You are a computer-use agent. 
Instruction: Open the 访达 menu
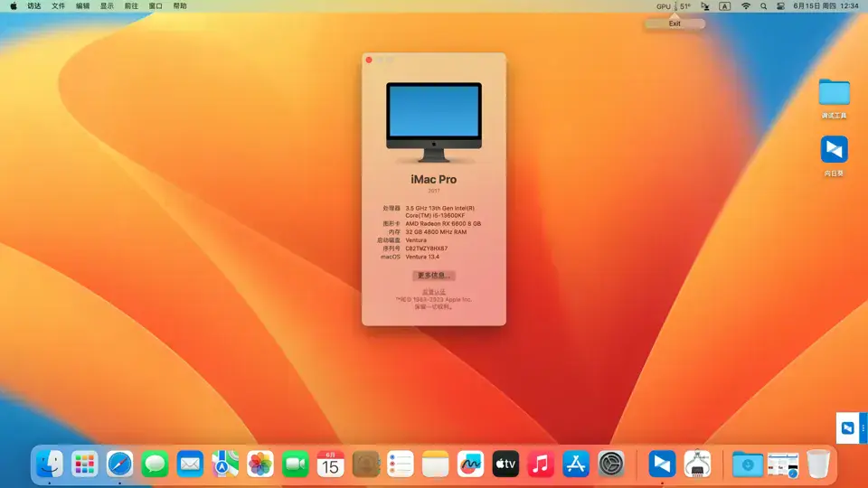tap(34, 6)
